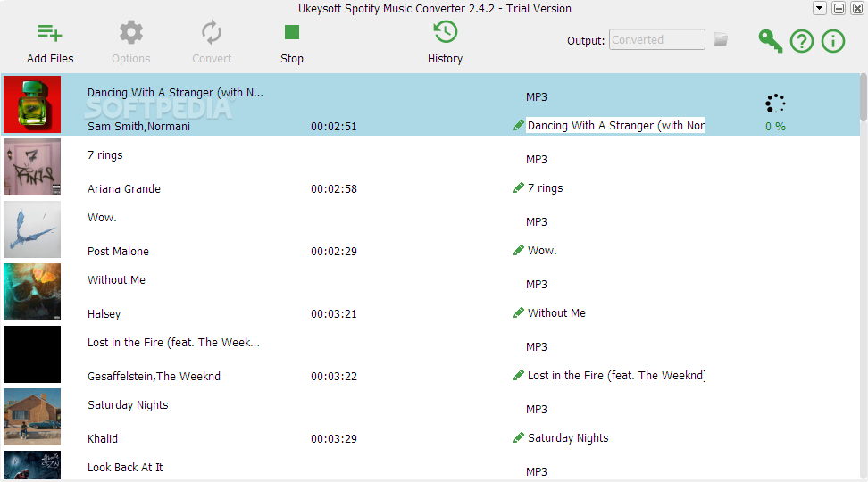Select title "Lost in the Fire (feat. The Week..."
Image resolution: width=868 pixels, height=482 pixels.
point(173,343)
